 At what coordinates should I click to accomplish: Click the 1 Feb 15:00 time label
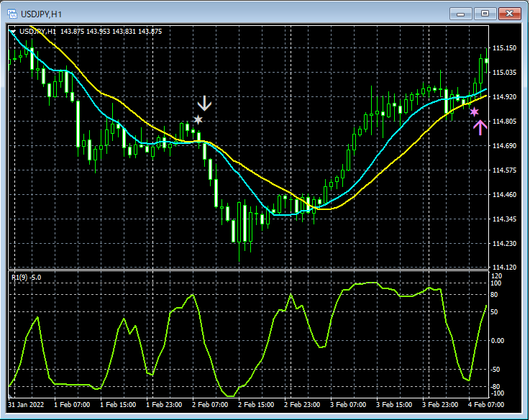point(118,405)
